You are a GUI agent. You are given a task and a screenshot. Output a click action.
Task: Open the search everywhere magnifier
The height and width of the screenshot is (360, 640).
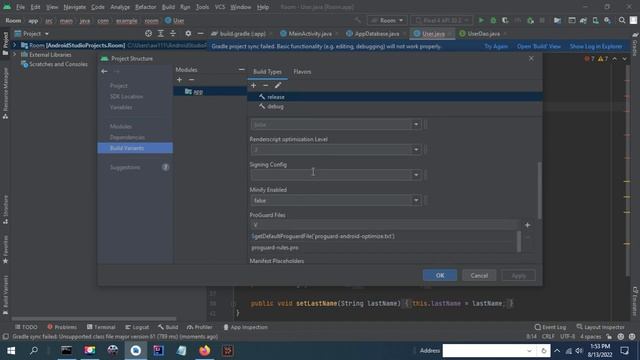(622, 20)
